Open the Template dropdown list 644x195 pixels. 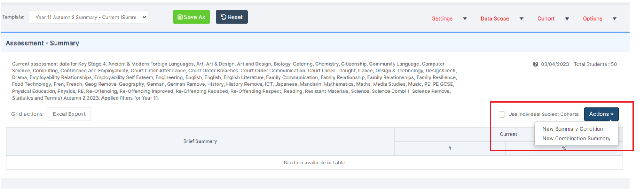tap(88, 17)
